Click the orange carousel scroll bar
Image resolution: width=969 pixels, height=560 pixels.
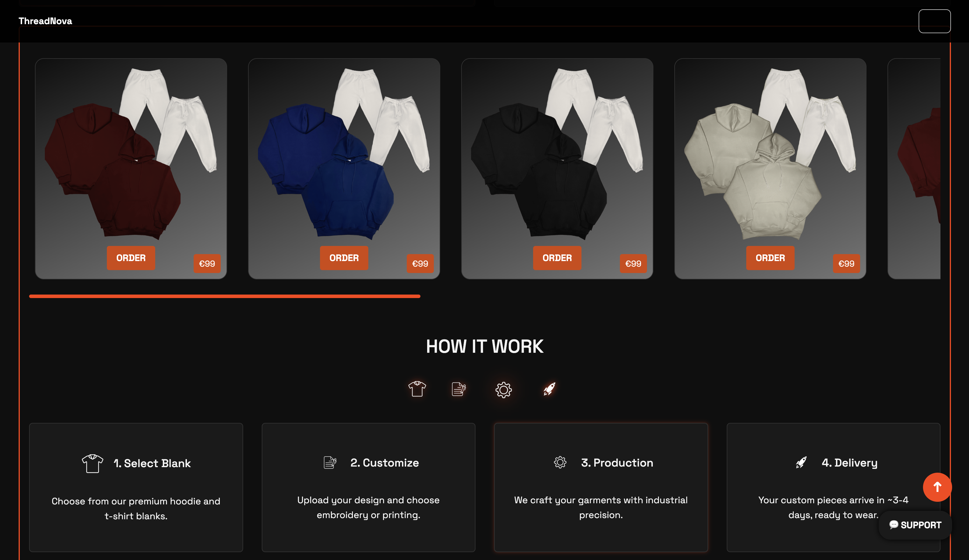(x=224, y=296)
